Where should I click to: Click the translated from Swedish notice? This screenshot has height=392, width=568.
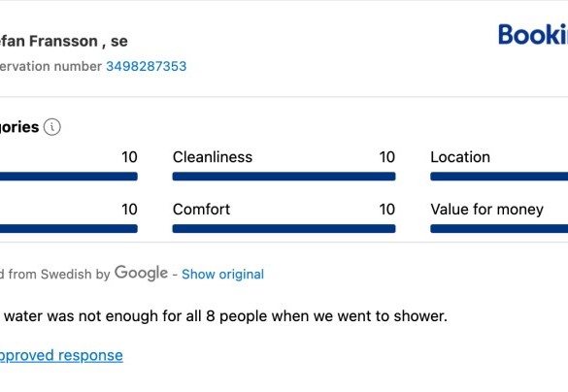54,274
